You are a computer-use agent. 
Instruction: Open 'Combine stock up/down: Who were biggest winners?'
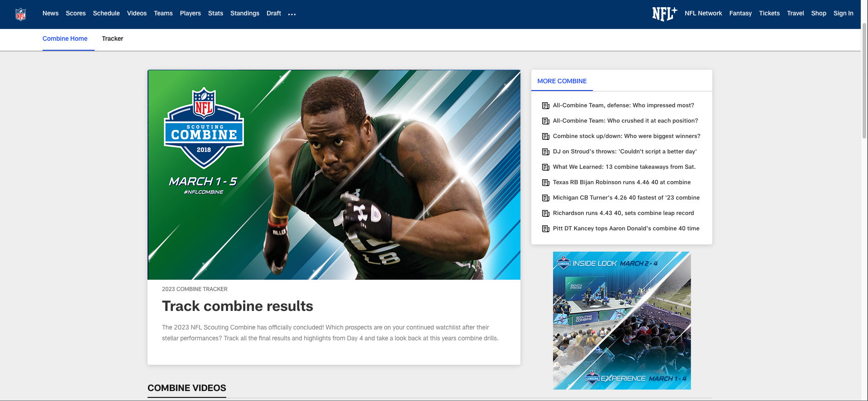[x=627, y=136]
